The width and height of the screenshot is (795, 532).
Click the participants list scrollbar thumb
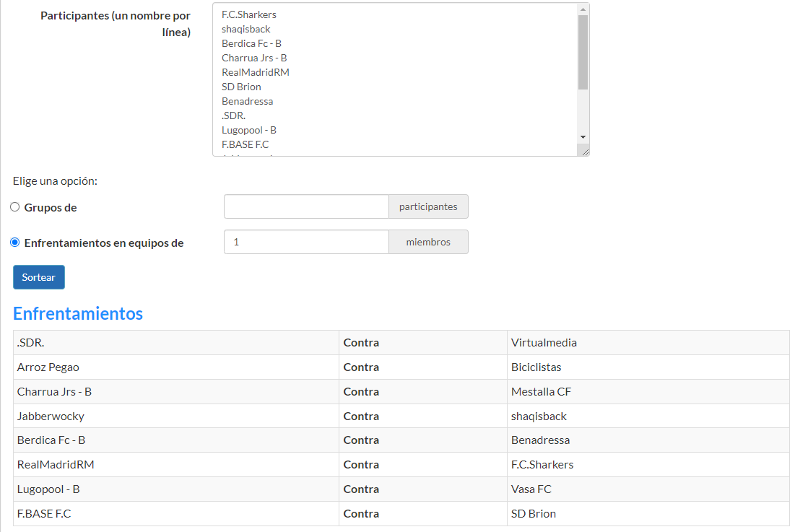[583, 51]
